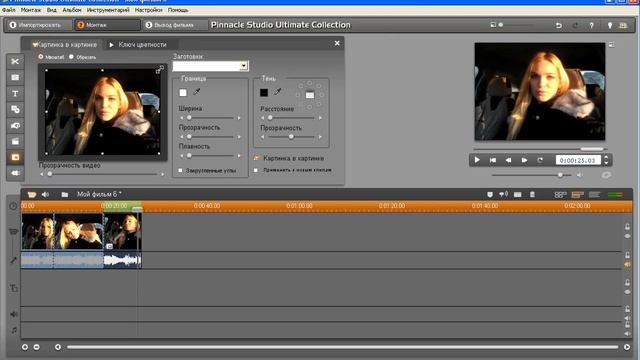Mute the player volume speaker icon
The width and height of the screenshot is (640, 360).
point(580,175)
